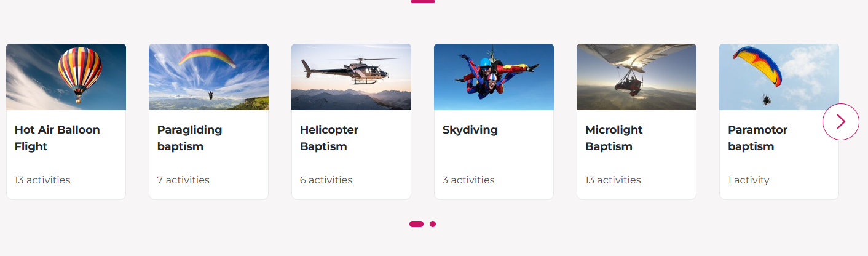
Task: Open the hot air balloon photo
Action: tap(66, 77)
